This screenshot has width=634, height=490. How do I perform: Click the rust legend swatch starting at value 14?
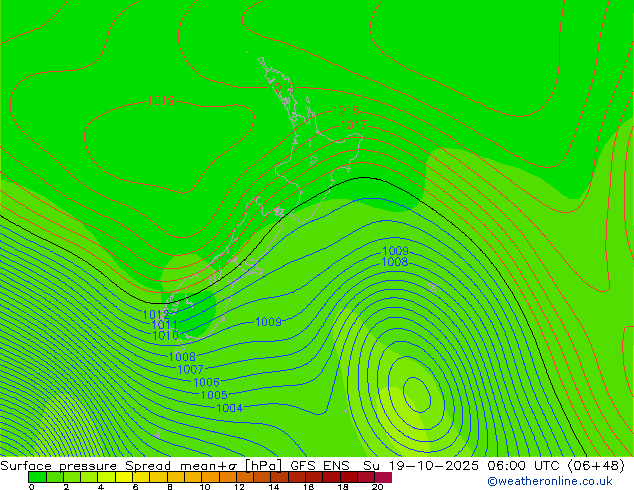[x=280, y=477]
